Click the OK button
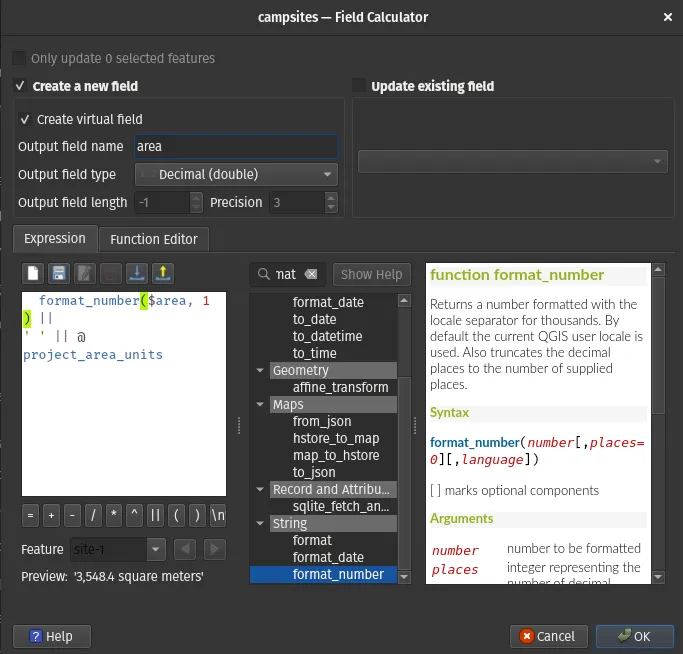683x654 pixels. 634,636
